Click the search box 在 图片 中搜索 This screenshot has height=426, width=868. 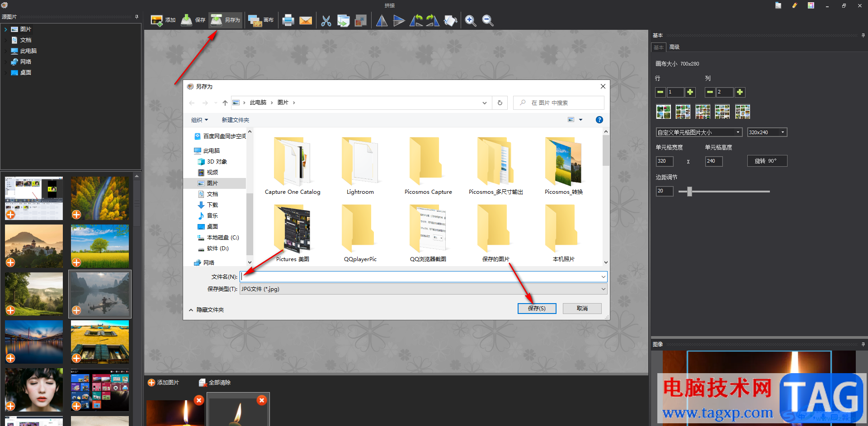tap(559, 103)
